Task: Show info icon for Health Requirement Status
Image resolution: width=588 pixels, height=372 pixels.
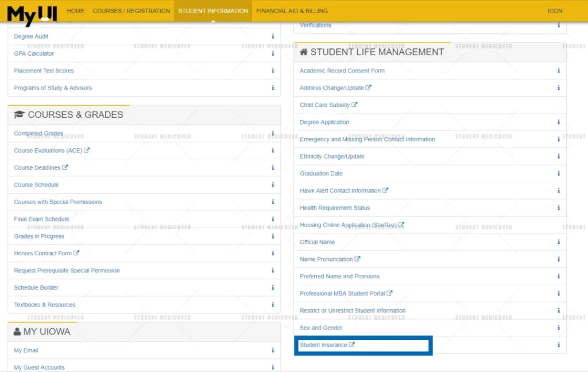Action: [558, 208]
